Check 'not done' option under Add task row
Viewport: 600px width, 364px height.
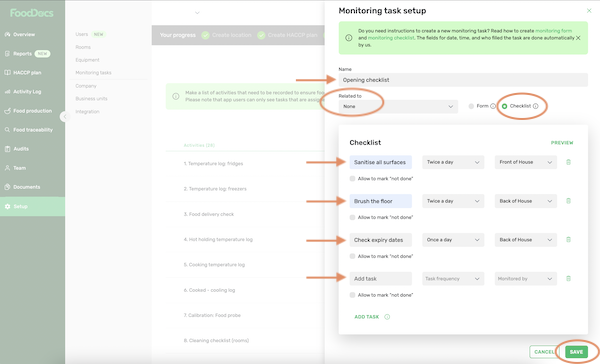click(352, 295)
